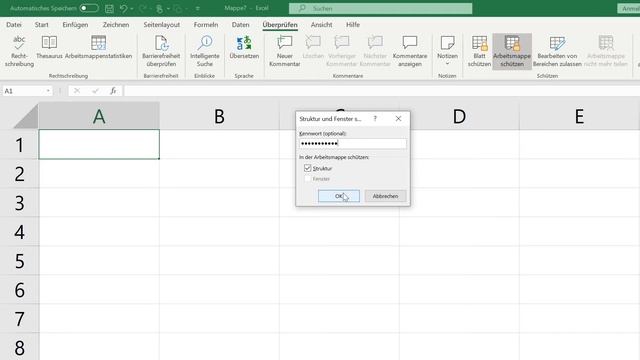The width and height of the screenshot is (640, 360).
Task: Click the formula bar confirm checkmark
Action: click(x=95, y=91)
